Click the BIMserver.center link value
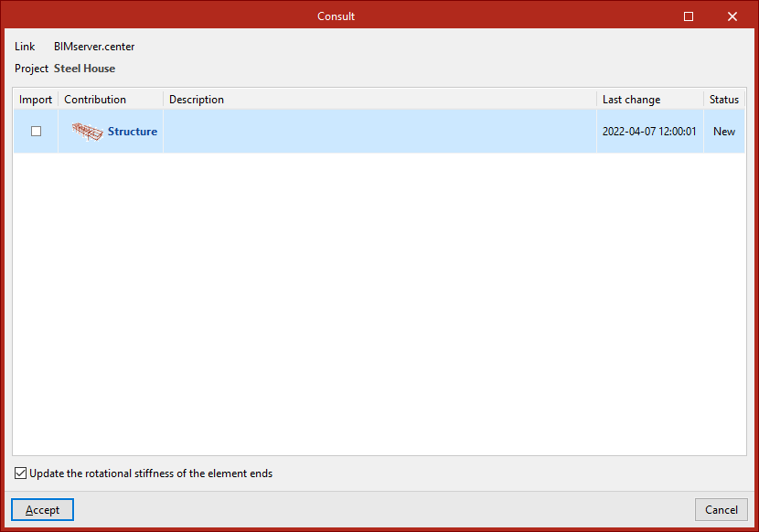 94,47
